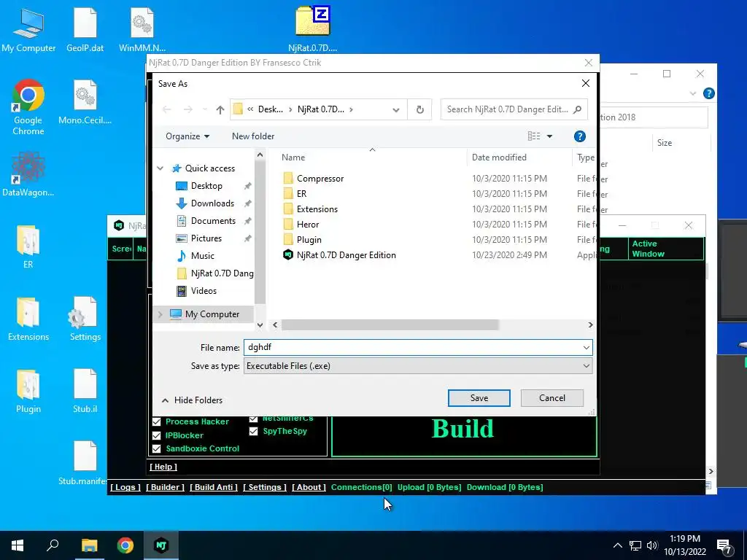Open the notification center

[x=724, y=546]
